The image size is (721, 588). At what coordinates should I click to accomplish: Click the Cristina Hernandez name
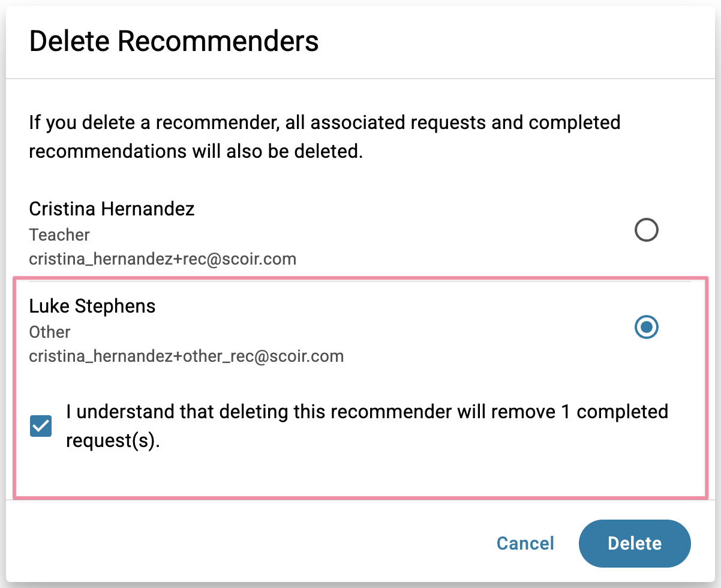(x=112, y=209)
